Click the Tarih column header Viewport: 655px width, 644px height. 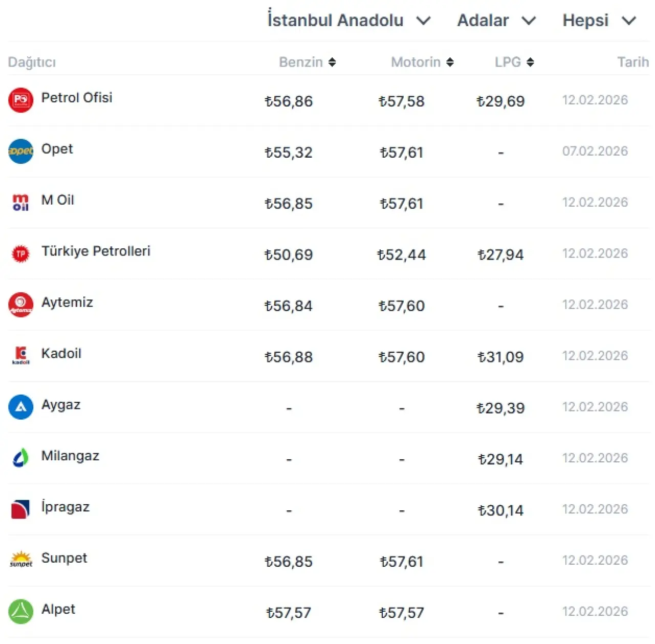pyautogui.click(x=632, y=62)
